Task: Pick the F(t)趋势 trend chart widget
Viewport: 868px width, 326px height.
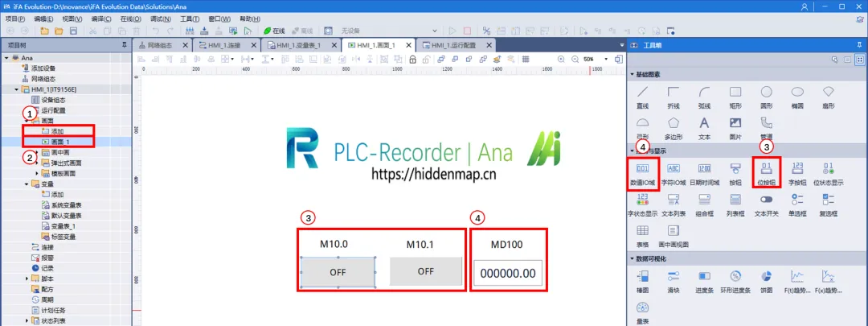Action: [x=797, y=281]
